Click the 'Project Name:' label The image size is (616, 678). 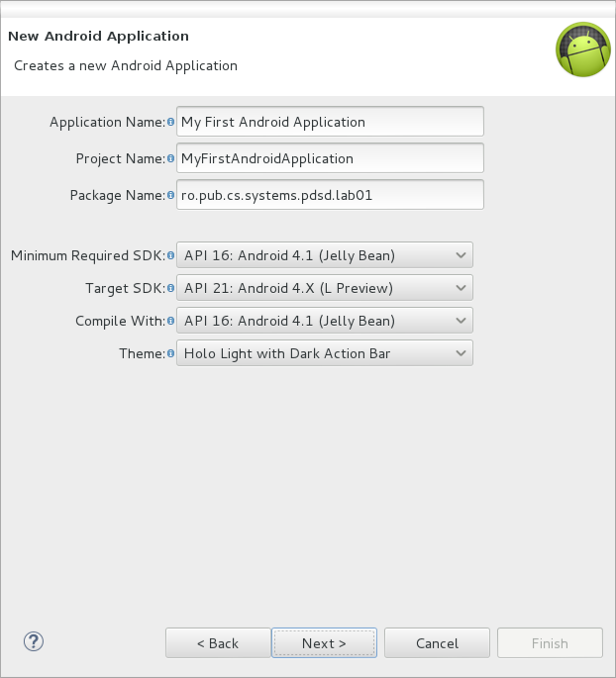pyautogui.click(x=121, y=158)
